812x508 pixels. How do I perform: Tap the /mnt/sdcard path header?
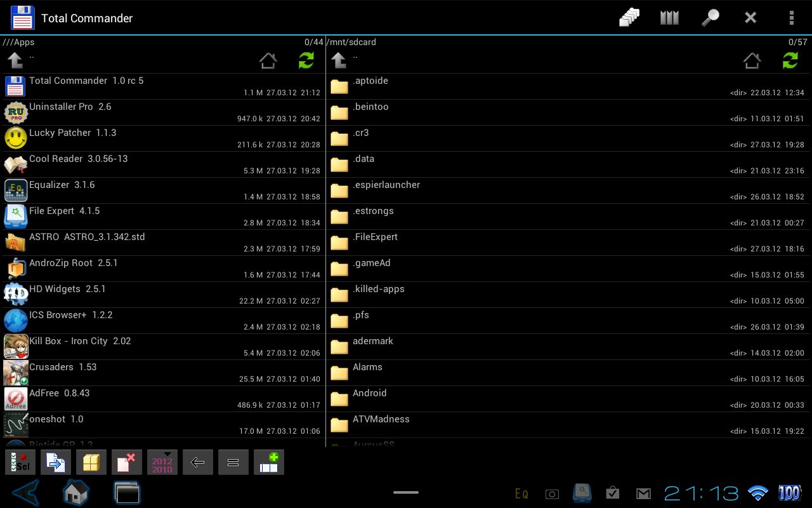(x=351, y=42)
